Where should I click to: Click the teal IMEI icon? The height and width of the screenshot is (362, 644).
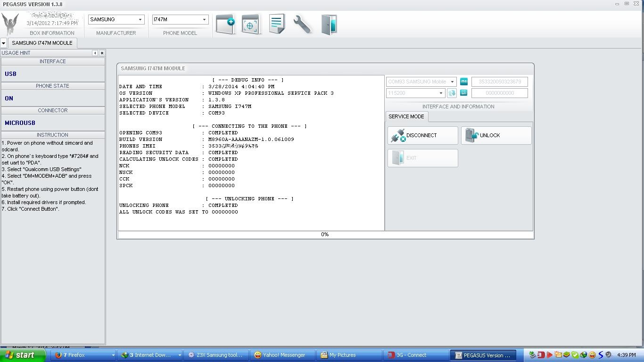click(464, 82)
